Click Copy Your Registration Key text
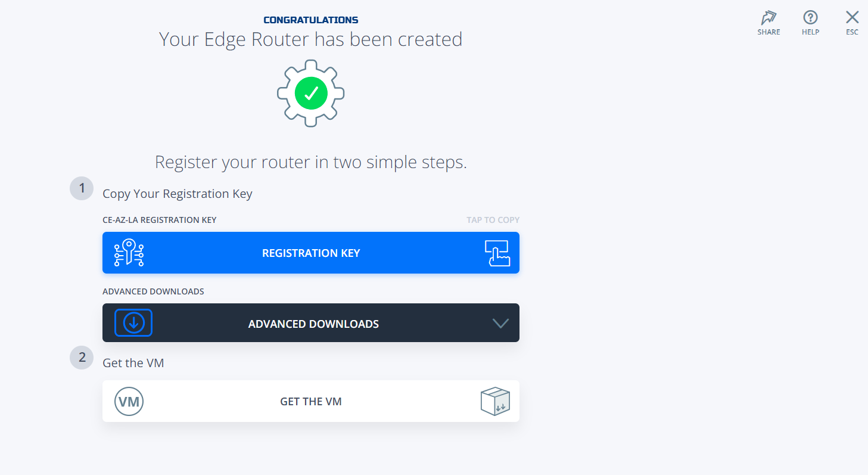The width and height of the screenshot is (868, 475). (177, 193)
